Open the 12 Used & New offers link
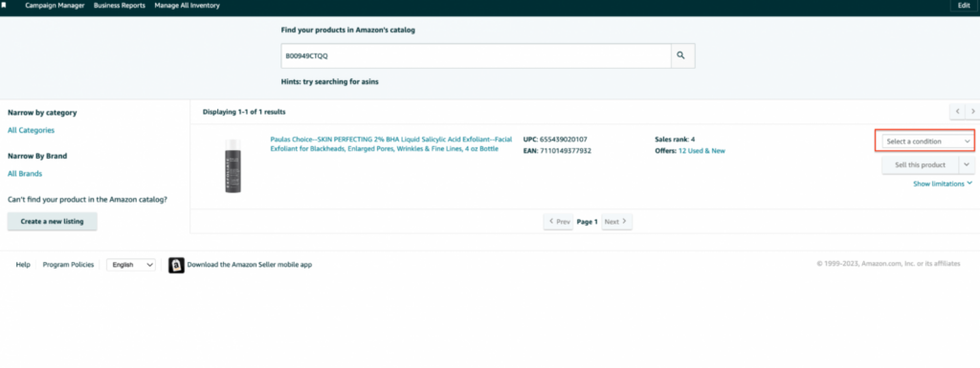Viewport: 980px width, 368px height. [x=702, y=151]
